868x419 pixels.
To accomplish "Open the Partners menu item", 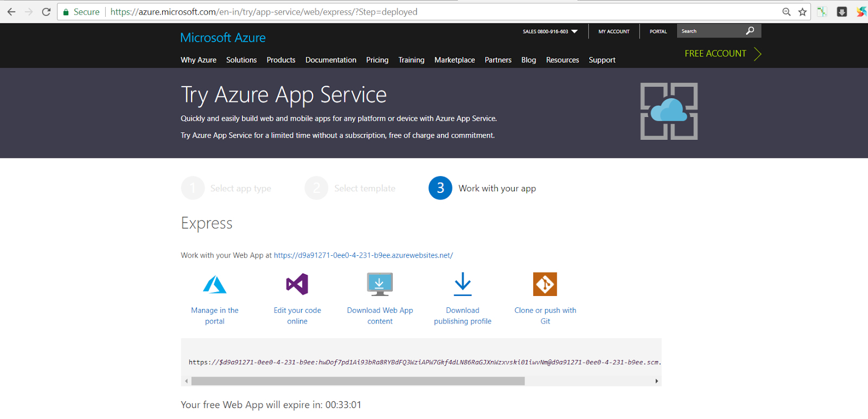I will (x=498, y=60).
